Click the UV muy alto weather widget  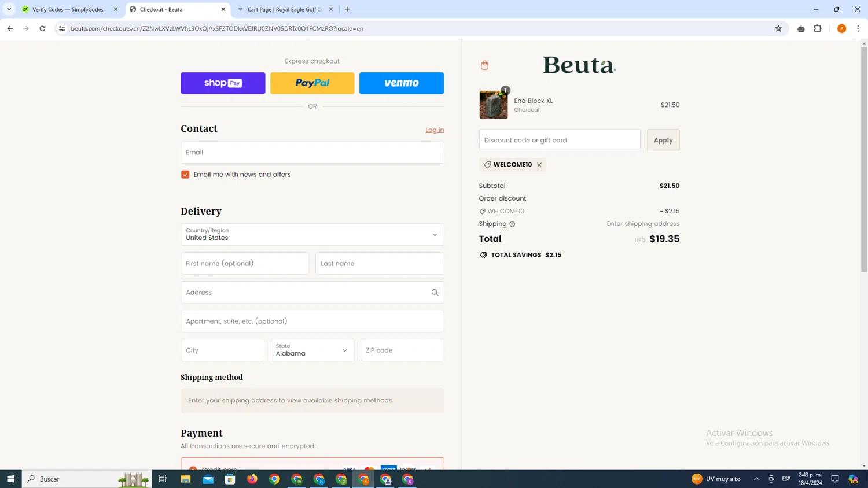716,479
